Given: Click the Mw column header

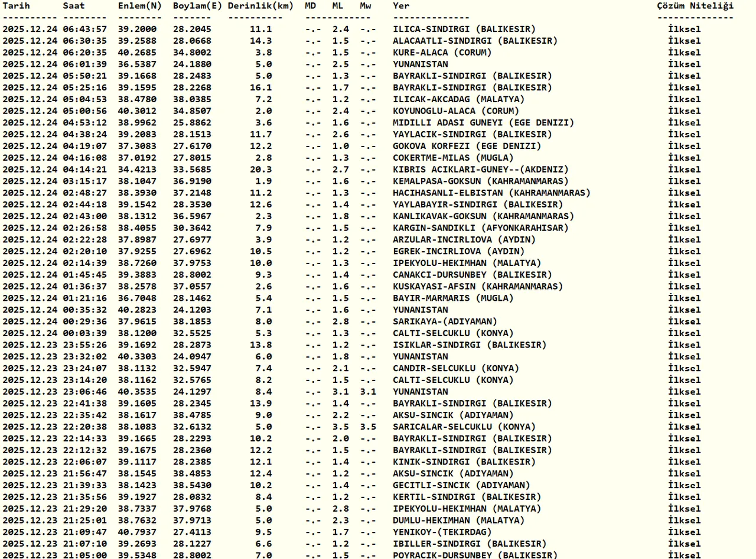Looking at the screenshot, I should [x=366, y=6].
